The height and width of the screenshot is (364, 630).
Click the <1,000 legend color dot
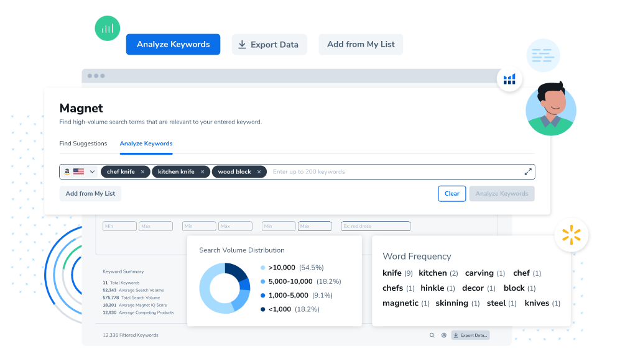[263, 309]
